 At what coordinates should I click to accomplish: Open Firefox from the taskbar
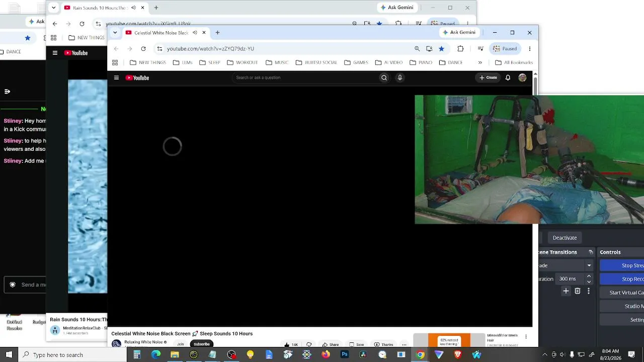pos(326,355)
